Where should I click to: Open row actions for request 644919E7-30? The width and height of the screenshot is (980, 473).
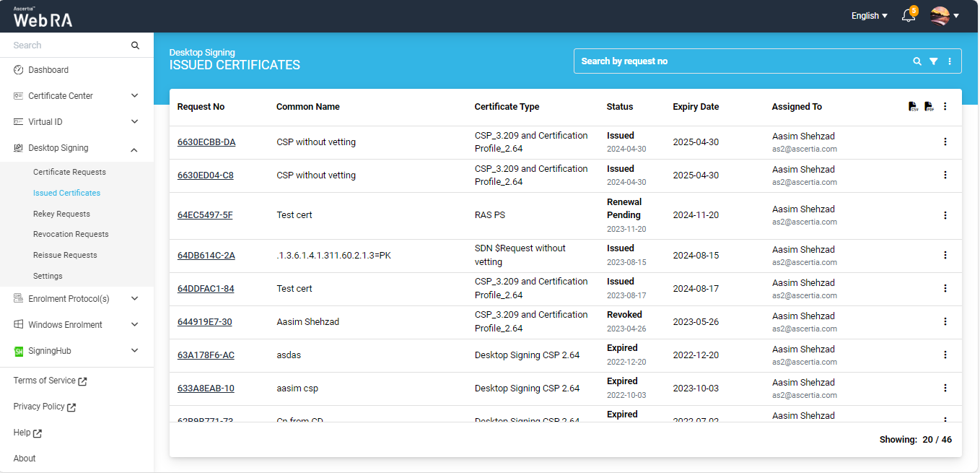point(945,321)
